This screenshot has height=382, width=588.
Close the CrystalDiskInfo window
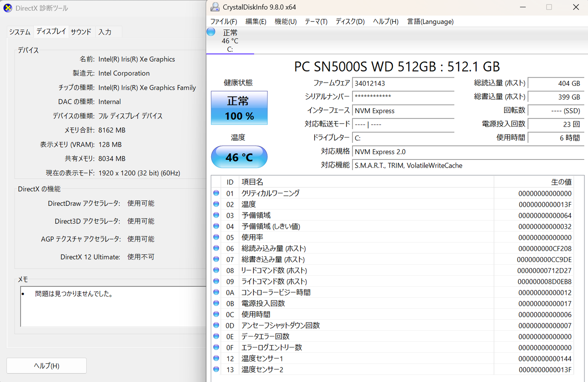(576, 7)
